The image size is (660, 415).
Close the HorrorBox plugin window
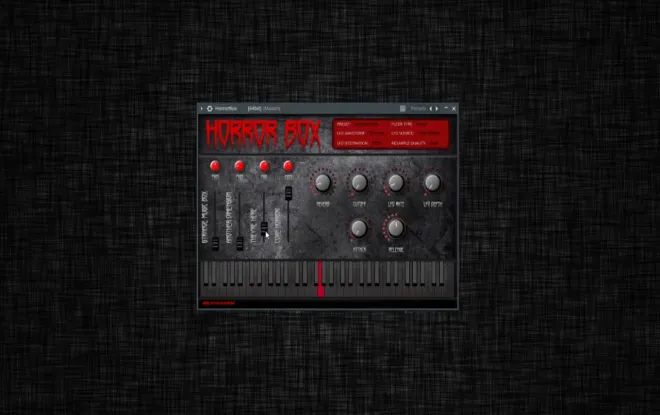454,109
